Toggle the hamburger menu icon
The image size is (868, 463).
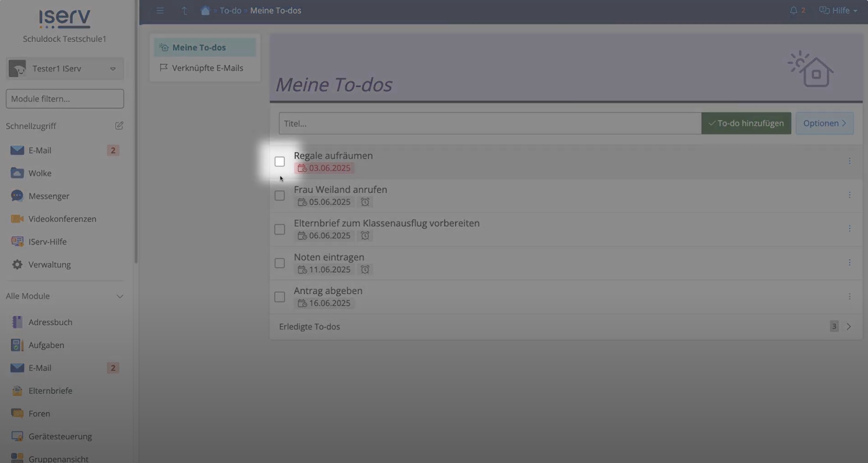click(160, 10)
